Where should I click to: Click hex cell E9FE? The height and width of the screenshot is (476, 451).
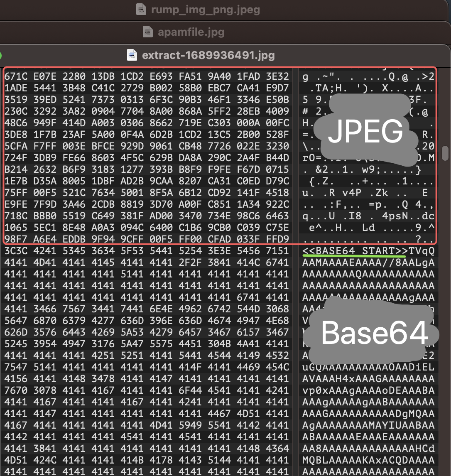pos(16,204)
